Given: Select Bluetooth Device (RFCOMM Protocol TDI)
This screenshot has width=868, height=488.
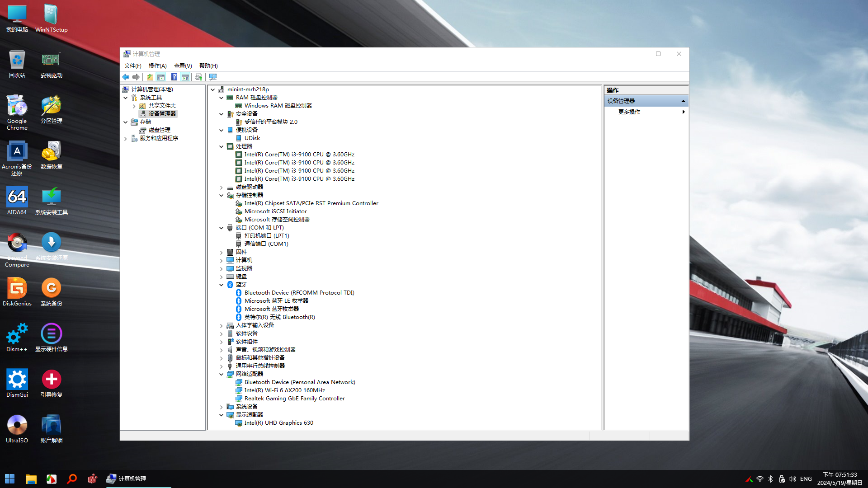Looking at the screenshot, I should click(299, 293).
